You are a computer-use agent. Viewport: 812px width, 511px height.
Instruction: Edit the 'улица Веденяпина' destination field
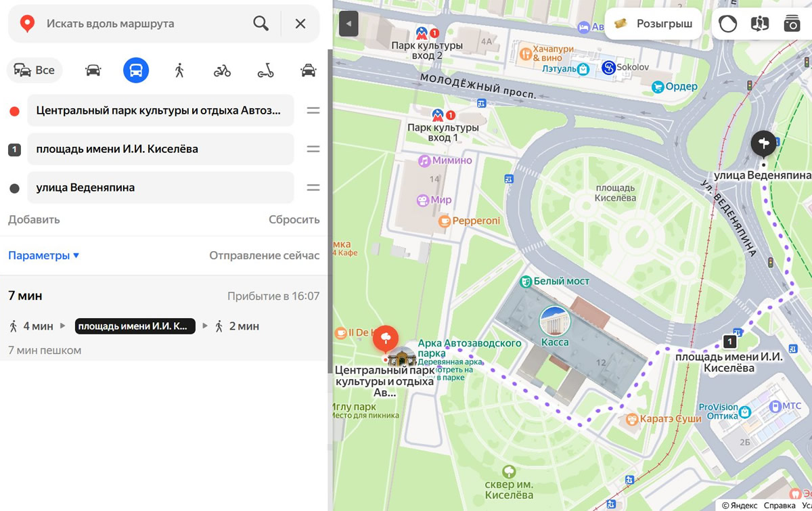click(x=160, y=187)
